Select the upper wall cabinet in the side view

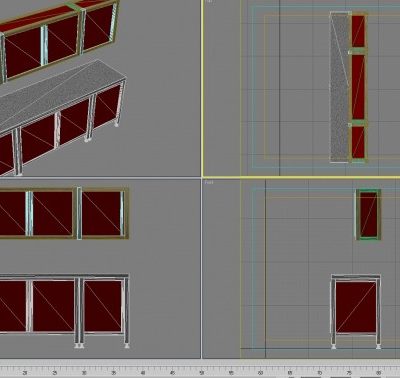[368, 214]
